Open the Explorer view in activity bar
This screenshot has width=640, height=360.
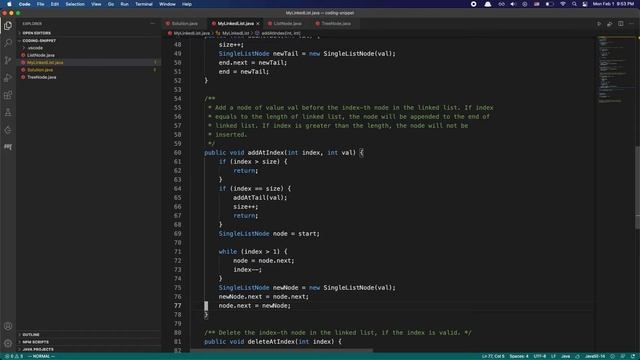pyautogui.click(x=8, y=25)
